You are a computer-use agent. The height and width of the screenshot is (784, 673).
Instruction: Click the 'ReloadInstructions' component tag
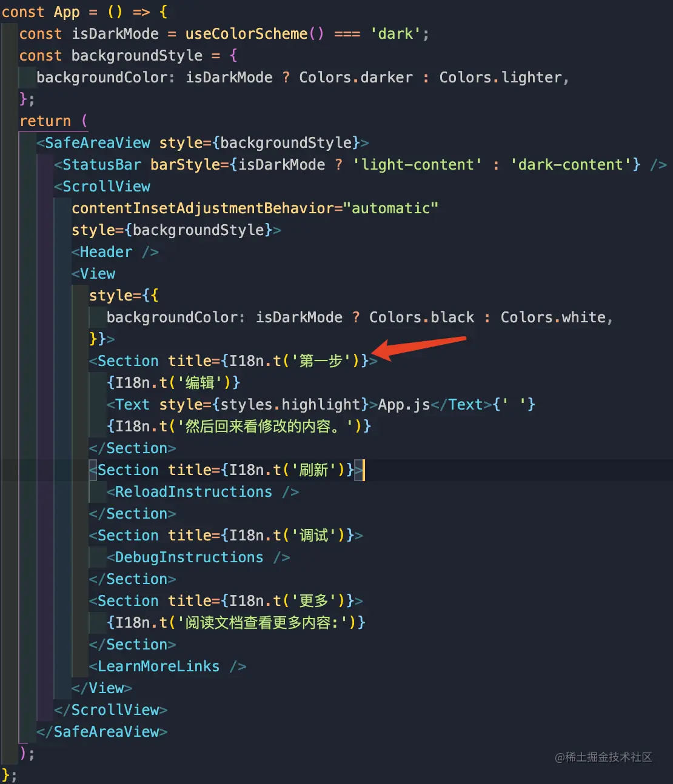pyautogui.click(x=193, y=492)
